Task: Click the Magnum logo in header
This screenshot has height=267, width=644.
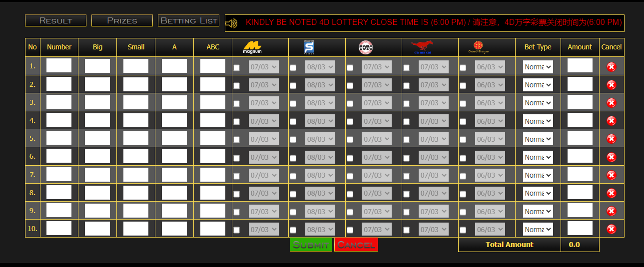Action: (x=252, y=47)
